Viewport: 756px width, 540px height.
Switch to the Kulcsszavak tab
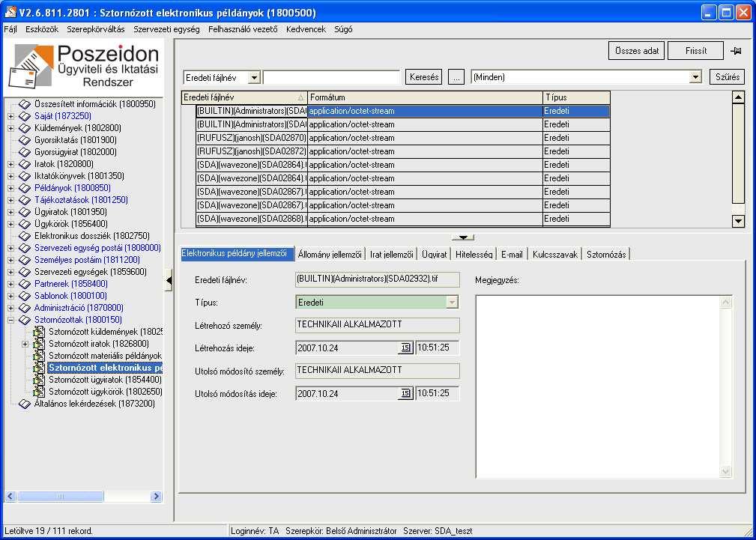coord(555,255)
